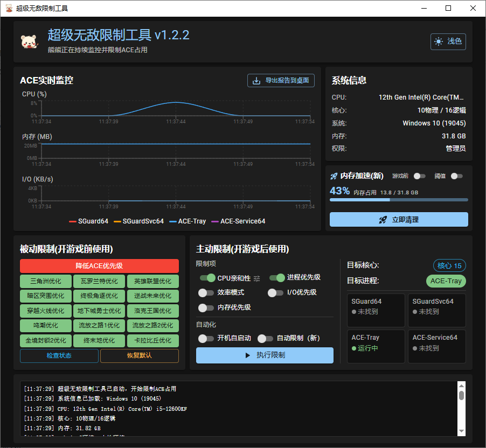Enable the 开机自启动 toggle
The width and height of the screenshot is (486, 448).
206,339
